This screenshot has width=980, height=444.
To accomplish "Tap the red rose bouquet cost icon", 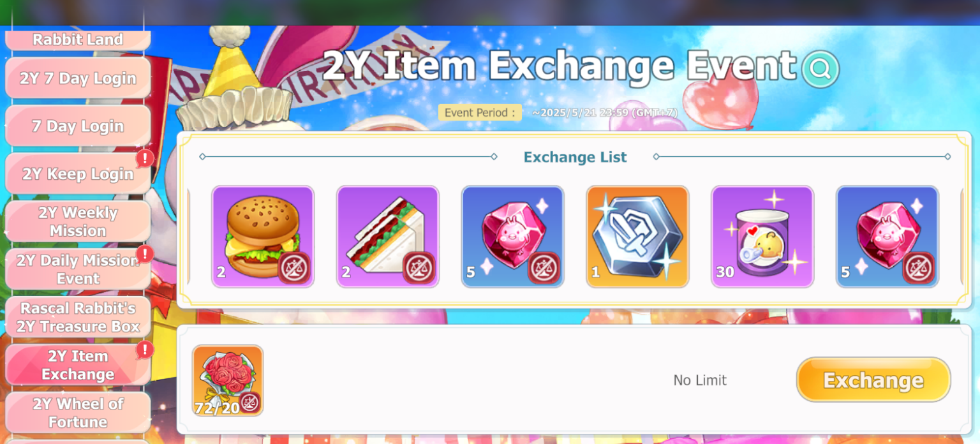I will coord(228,381).
